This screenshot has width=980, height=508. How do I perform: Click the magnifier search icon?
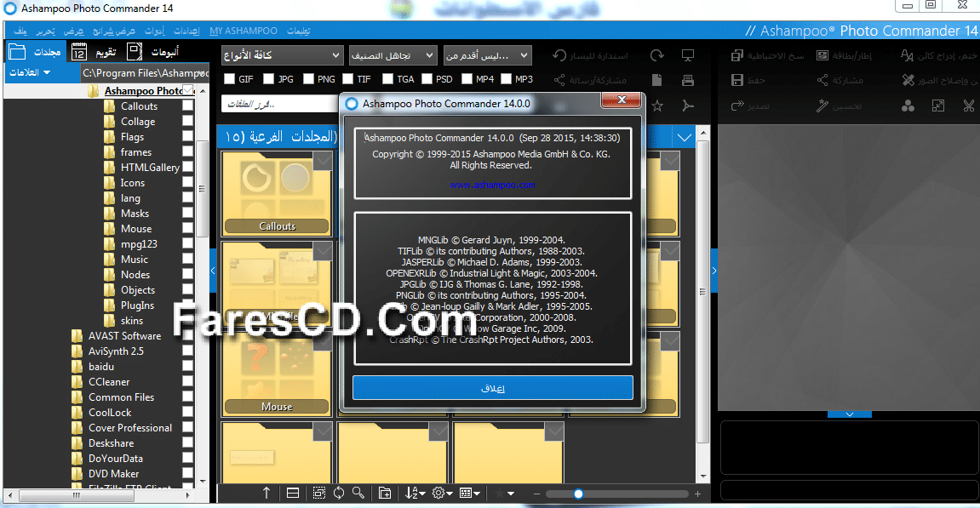(358, 493)
